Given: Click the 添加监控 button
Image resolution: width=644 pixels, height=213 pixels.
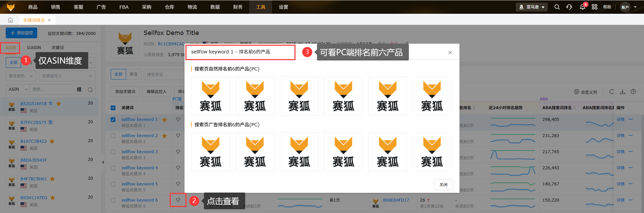Looking at the screenshot, I should tap(21, 33).
